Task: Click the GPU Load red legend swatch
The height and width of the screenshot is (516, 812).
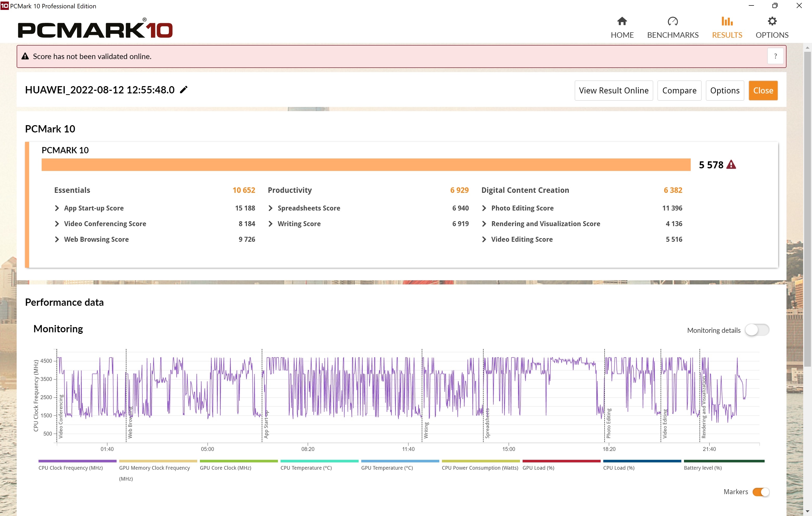Action: tap(561, 461)
